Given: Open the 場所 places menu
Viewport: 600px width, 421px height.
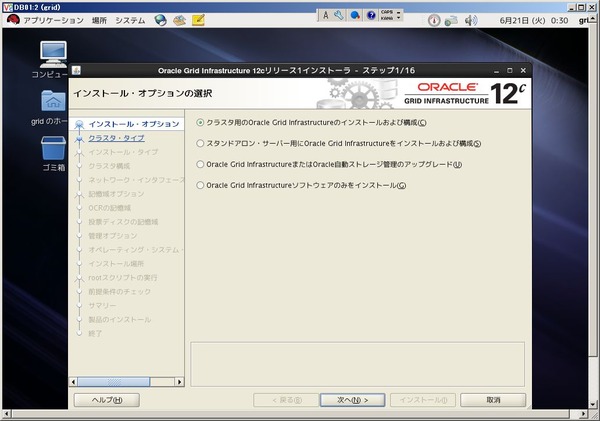Looking at the screenshot, I should click(99, 20).
